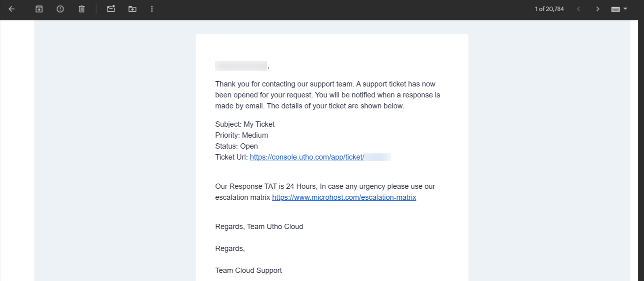This screenshot has width=644, height=281.
Task: Archive this support ticket email
Action: [39, 9]
